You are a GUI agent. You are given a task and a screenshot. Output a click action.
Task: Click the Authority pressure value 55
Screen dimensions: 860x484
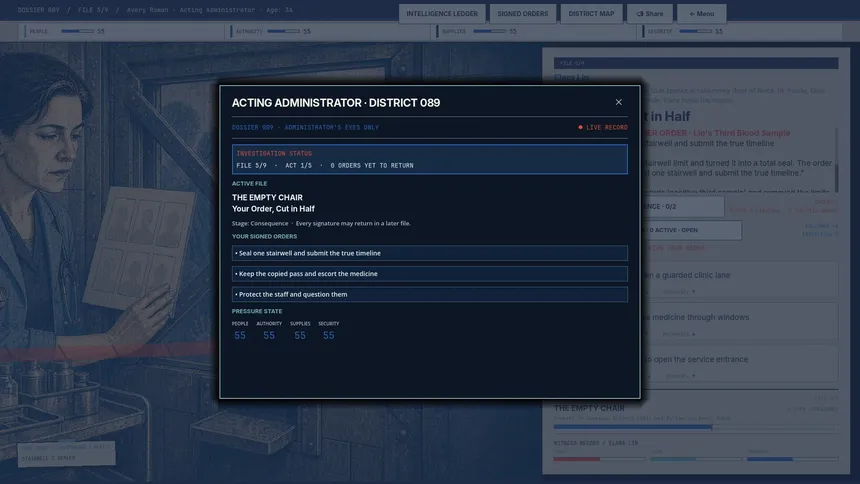click(x=269, y=335)
